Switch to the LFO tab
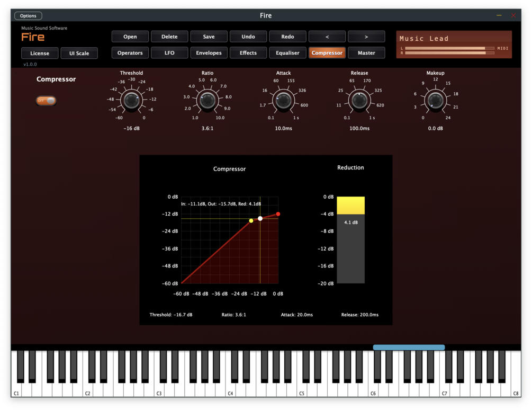The height and width of the screenshot is (410, 532). tap(169, 53)
